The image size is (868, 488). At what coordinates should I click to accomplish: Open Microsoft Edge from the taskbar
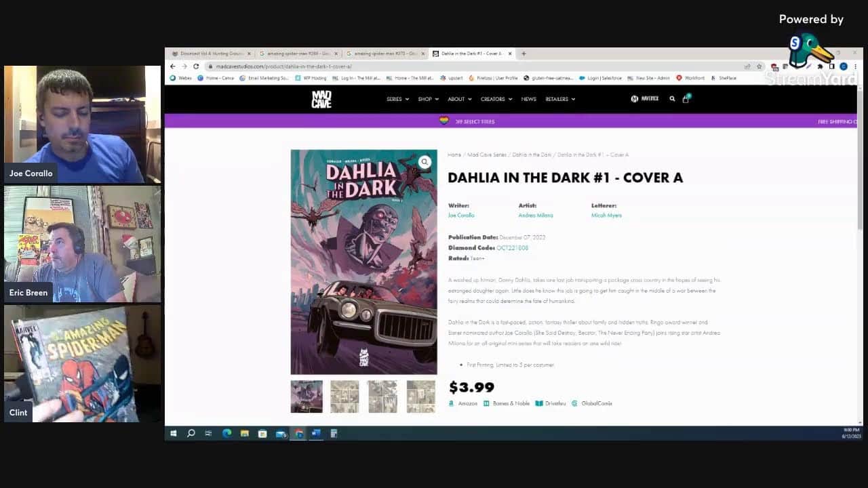(x=226, y=434)
